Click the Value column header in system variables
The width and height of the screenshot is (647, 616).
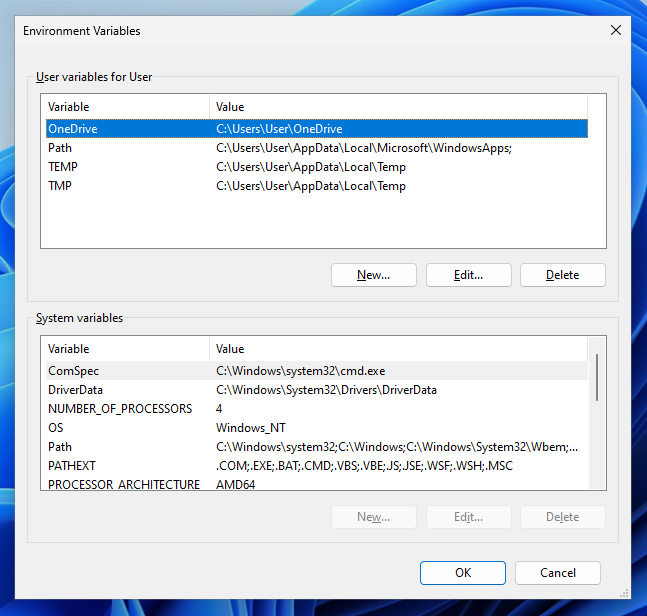pyautogui.click(x=398, y=349)
